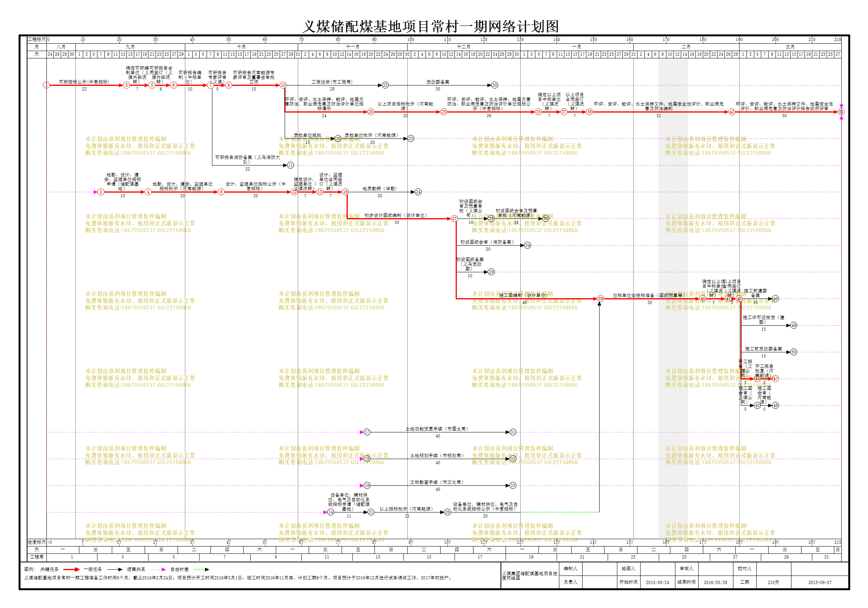
Task: Click month header 九月
Action: point(130,47)
